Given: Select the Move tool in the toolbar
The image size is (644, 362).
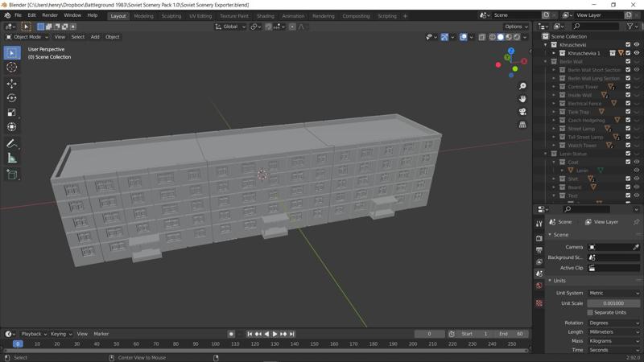Looking at the screenshot, I should [11, 84].
